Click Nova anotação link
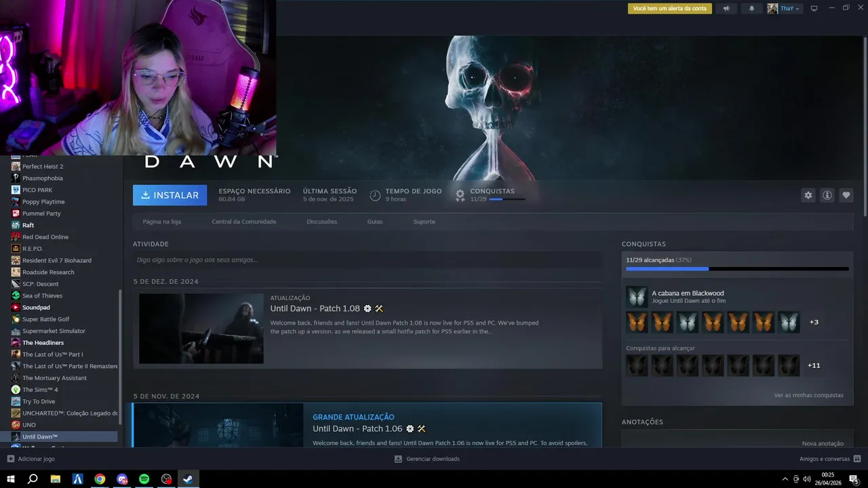 coord(823,443)
